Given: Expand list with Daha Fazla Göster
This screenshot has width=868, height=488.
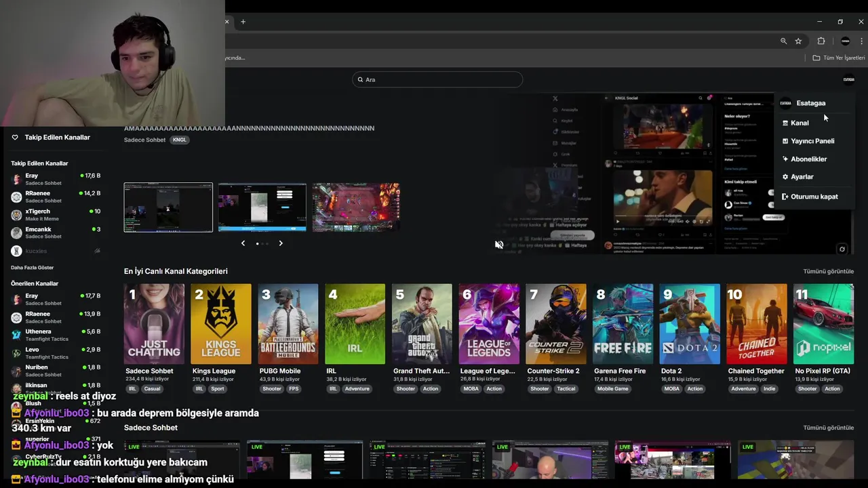Looking at the screenshot, I should 32,268.
